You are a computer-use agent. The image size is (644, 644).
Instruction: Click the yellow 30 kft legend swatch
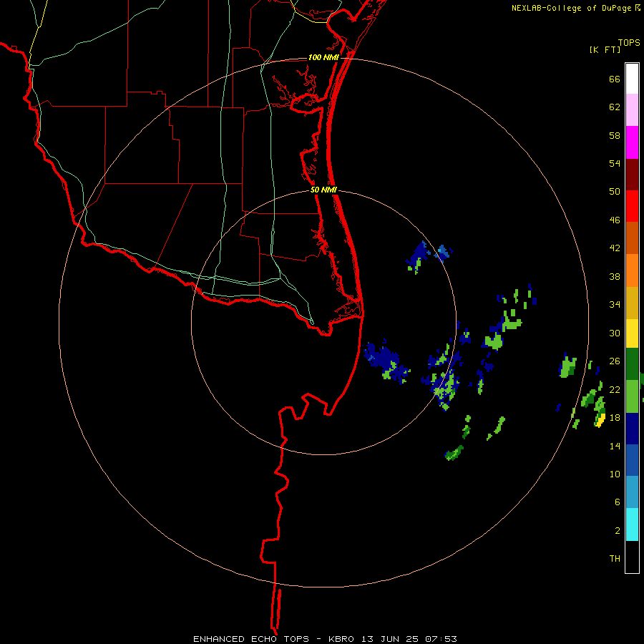632,333
